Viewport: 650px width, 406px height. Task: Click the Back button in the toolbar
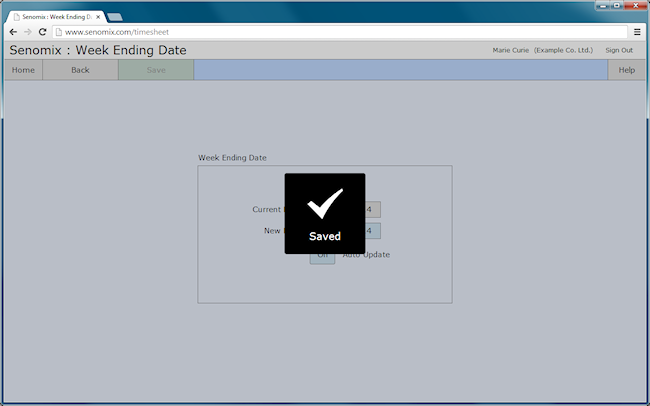[80, 70]
